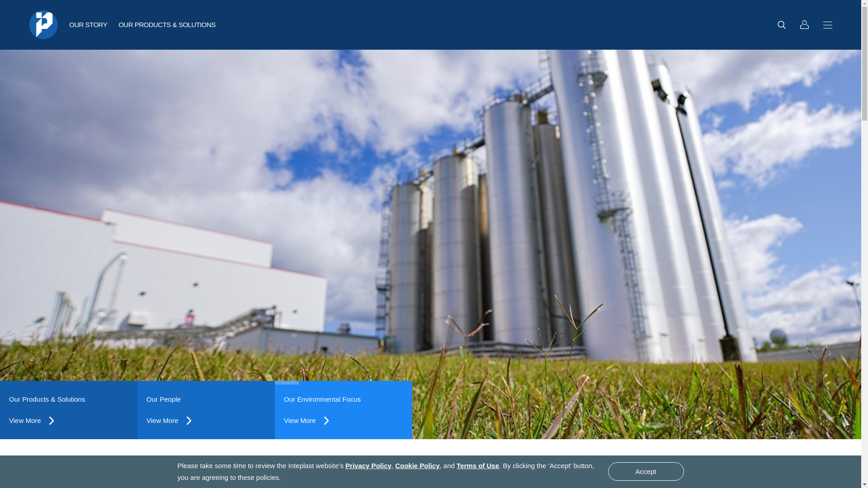Image resolution: width=868 pixels, height=488 pixels.
Task: Click View More under Our Environmental Focus
Action: (300, 421)
